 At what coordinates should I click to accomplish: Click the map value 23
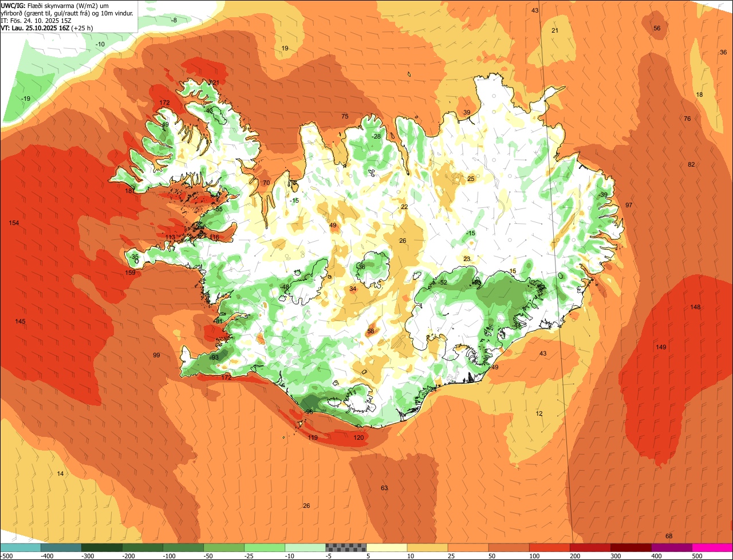[x=467, y=259]
